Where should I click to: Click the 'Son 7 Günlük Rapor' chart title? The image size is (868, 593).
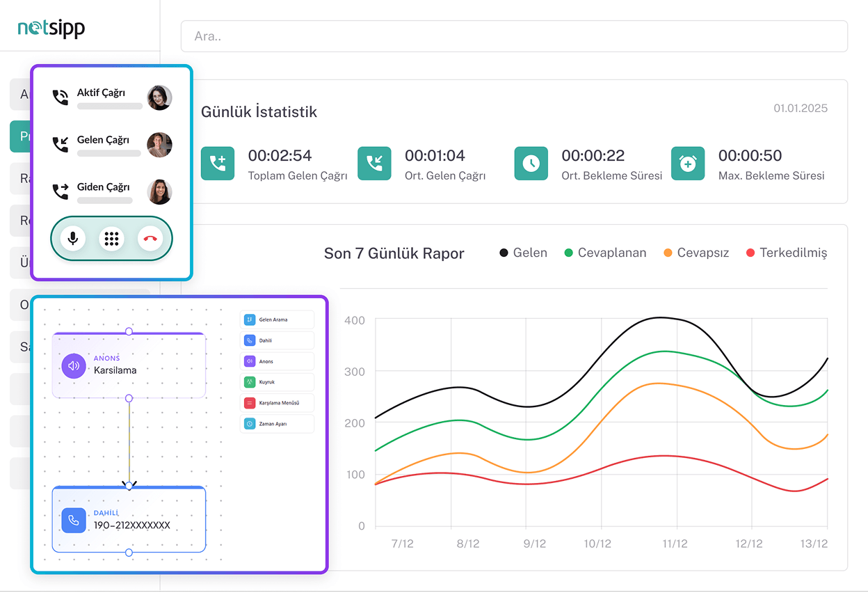(x=394, y=253)
